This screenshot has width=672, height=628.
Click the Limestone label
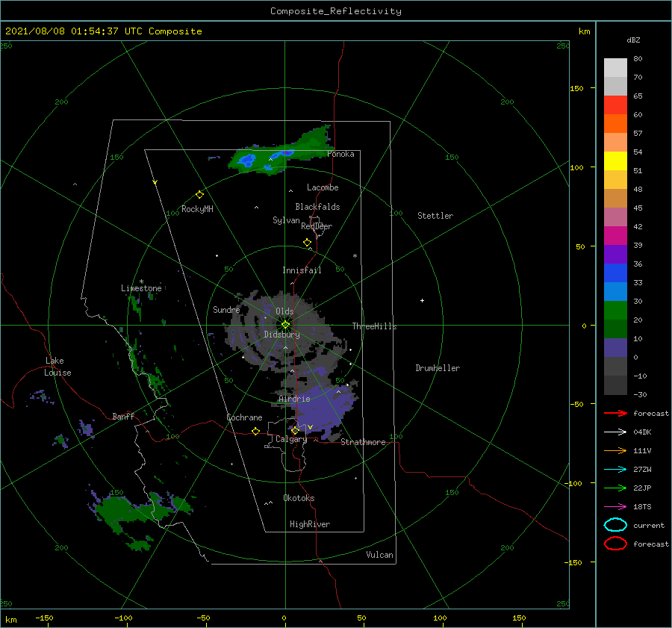(x=141, y=288)
